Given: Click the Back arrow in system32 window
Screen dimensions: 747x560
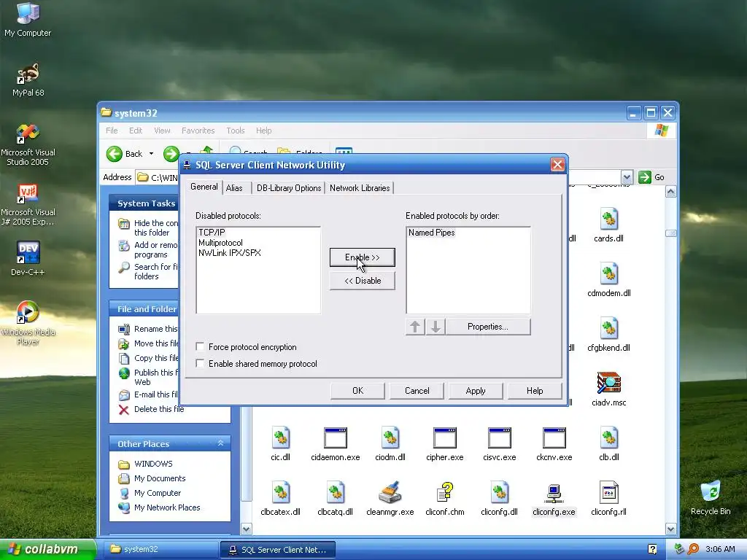Looking at the screenshot, I should tap(115, 154).
